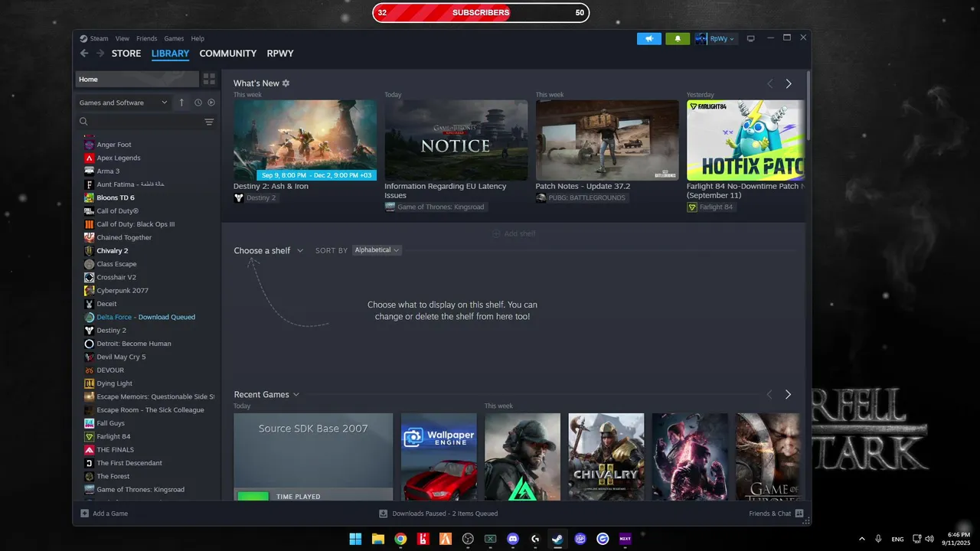
Task: Toggle the library sort direction up arrow
Action: pos(181,103)
